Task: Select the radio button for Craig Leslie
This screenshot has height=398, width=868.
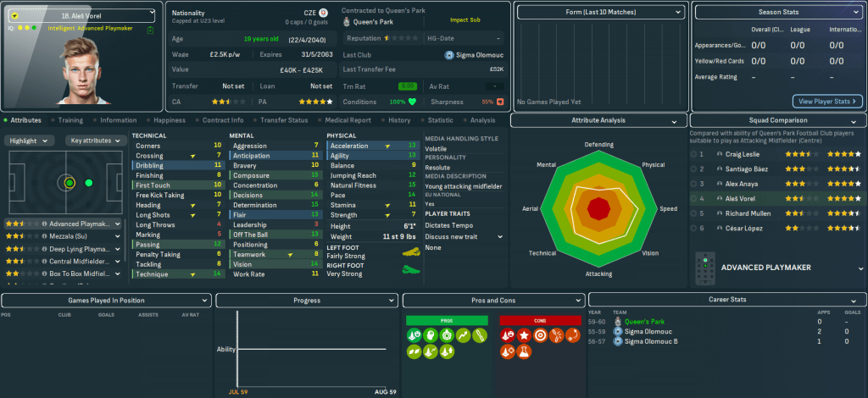Action: pos(693,155)
